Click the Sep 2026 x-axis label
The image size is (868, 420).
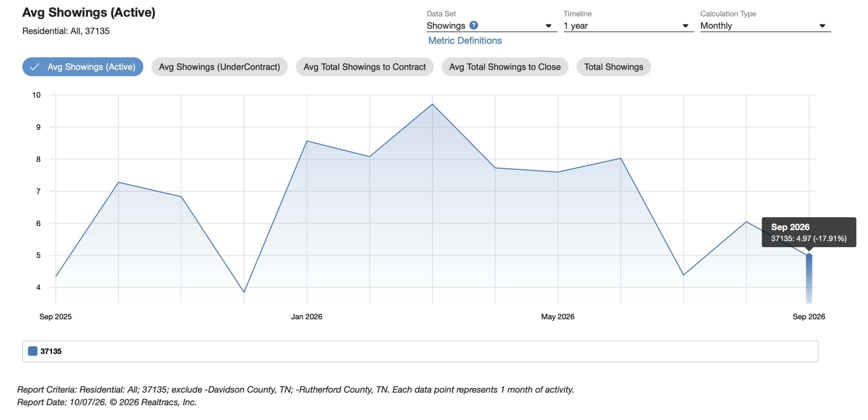809,317
